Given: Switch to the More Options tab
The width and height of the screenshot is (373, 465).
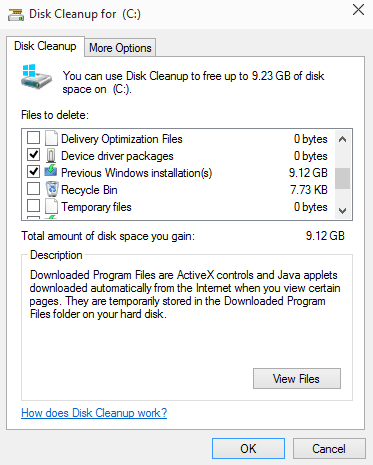Looking at the screenshot, I should 120,48.
